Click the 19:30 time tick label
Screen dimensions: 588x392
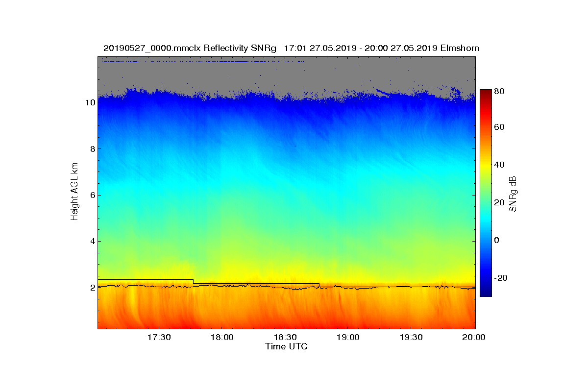coord(411,337)
